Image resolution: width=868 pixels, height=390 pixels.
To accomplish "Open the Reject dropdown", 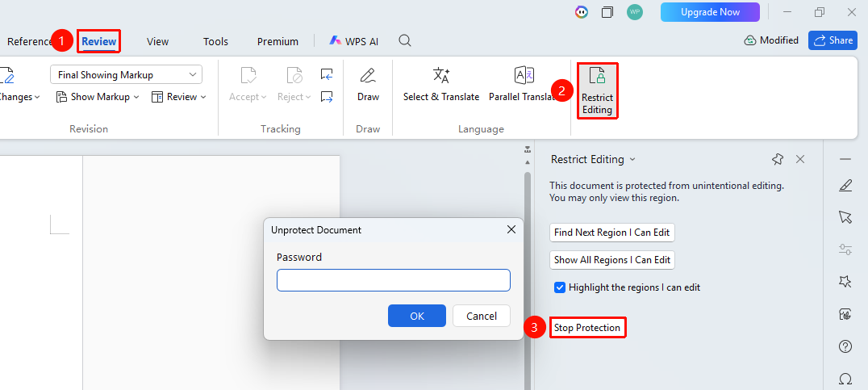I will pyautogui.click(x=294, y=97).
